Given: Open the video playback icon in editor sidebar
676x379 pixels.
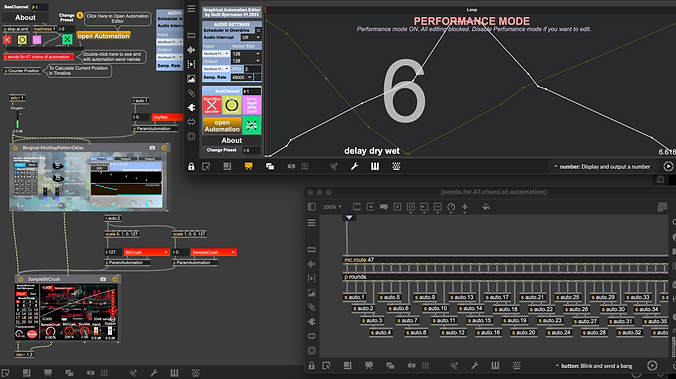Looking at the screenshot, I should click(191, 64).
